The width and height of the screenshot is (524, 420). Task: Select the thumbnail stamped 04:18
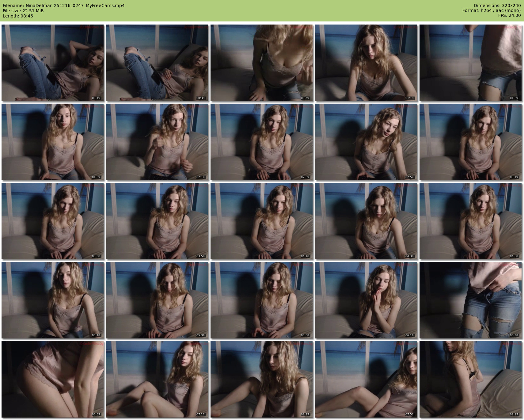pos(262,221)
